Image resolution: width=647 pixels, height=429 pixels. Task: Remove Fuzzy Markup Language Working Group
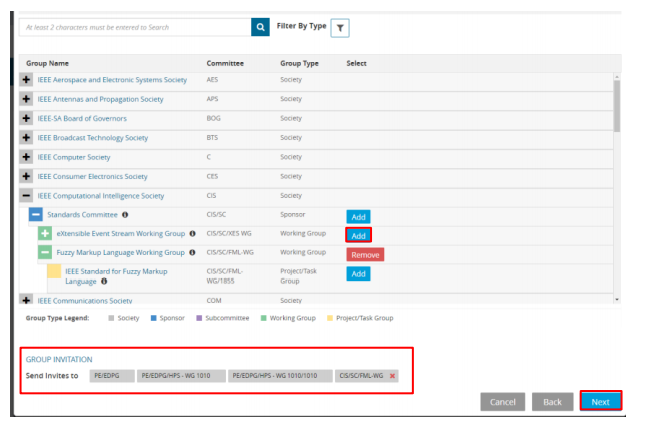pyautogui.click(x=365, y=255)
